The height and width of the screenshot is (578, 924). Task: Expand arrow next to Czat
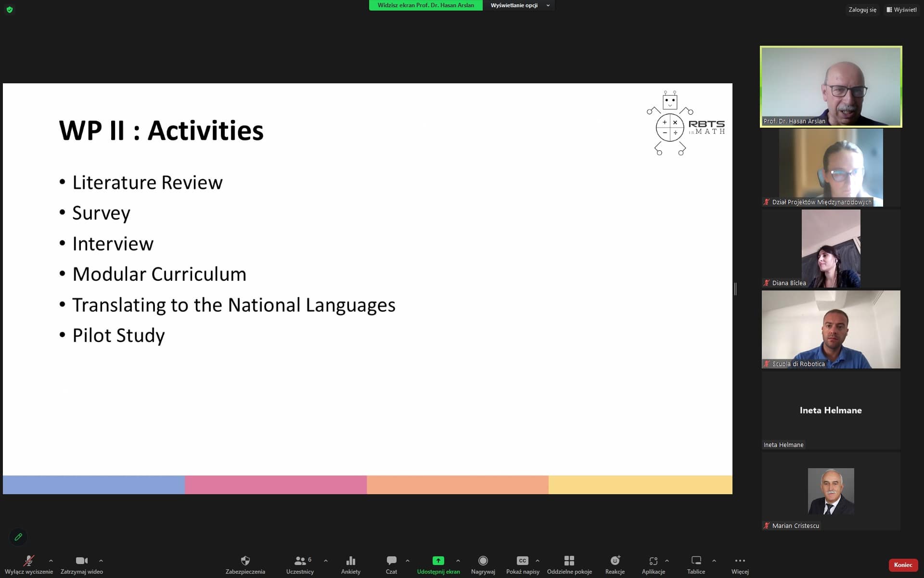click(408, 561)
